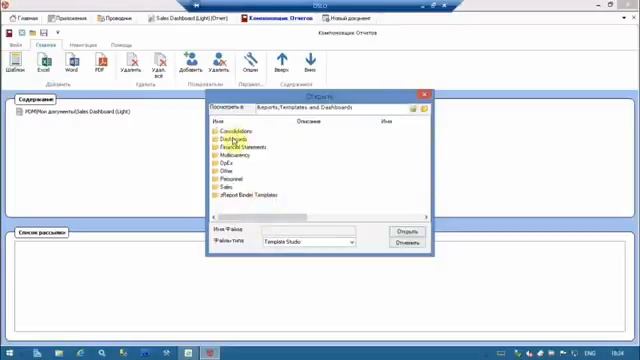
Task: Add an Excel document via ribbon icon
Action: tap(44, 62)
